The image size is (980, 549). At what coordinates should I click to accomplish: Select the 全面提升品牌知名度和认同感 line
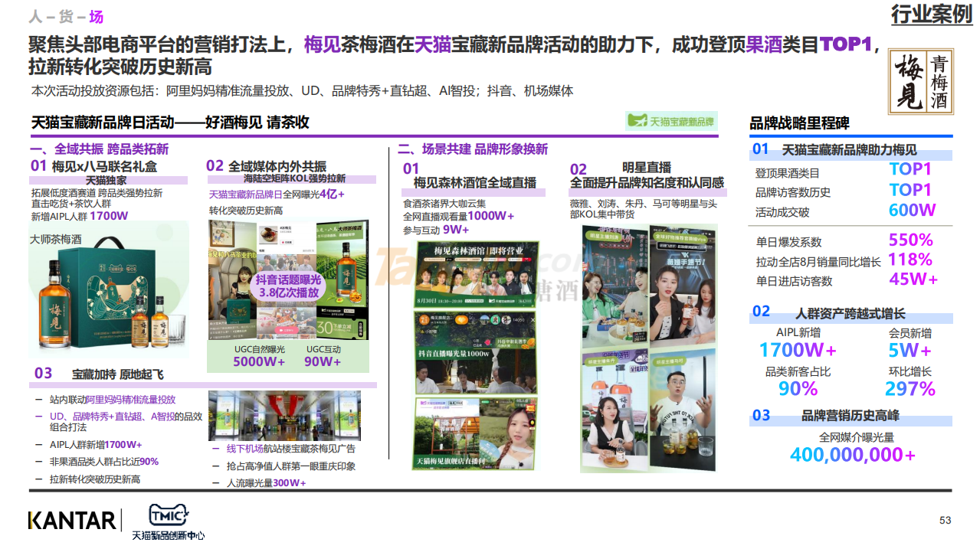click(x=647, y=183)
